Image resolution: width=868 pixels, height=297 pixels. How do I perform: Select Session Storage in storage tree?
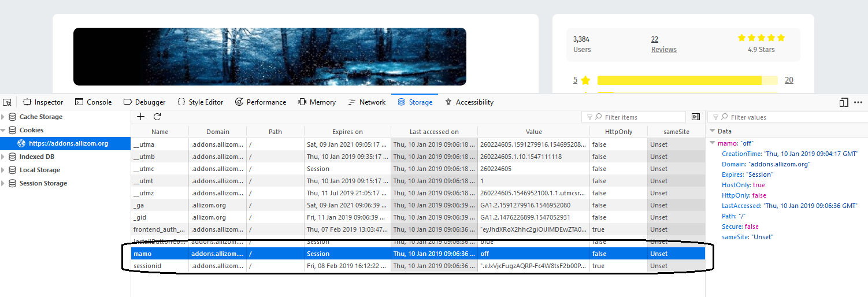click(x=43, y=183)
